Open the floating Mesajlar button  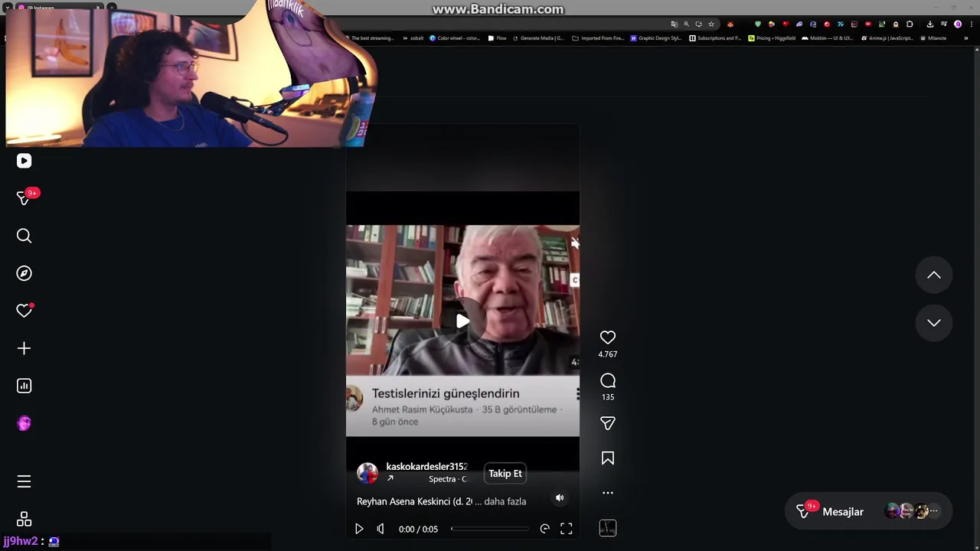(x=868, y=511)
